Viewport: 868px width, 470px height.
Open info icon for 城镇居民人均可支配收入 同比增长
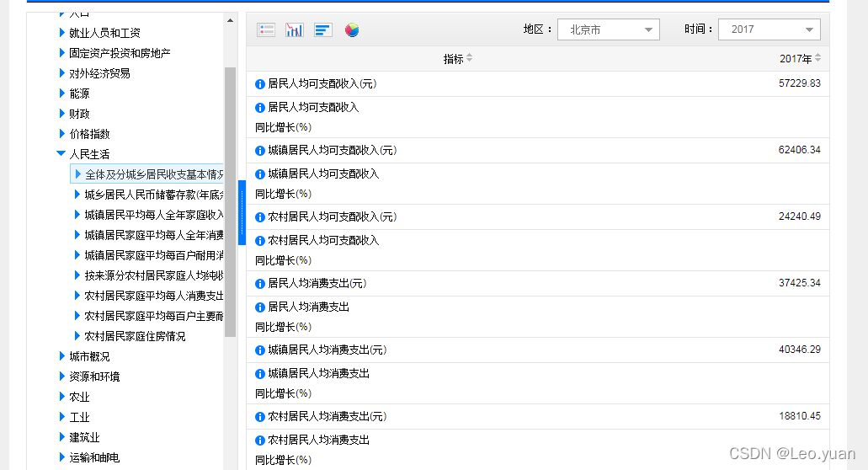pos(259,174)
